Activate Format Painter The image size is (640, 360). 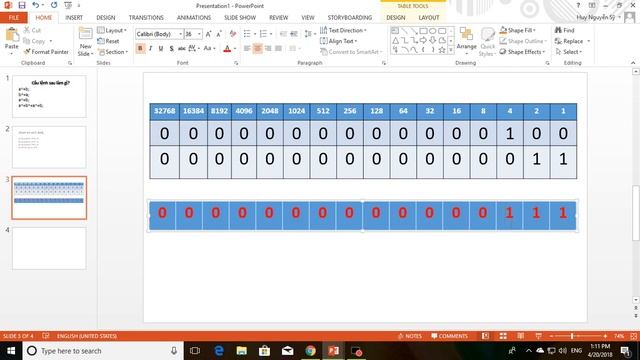pos(46,52)
